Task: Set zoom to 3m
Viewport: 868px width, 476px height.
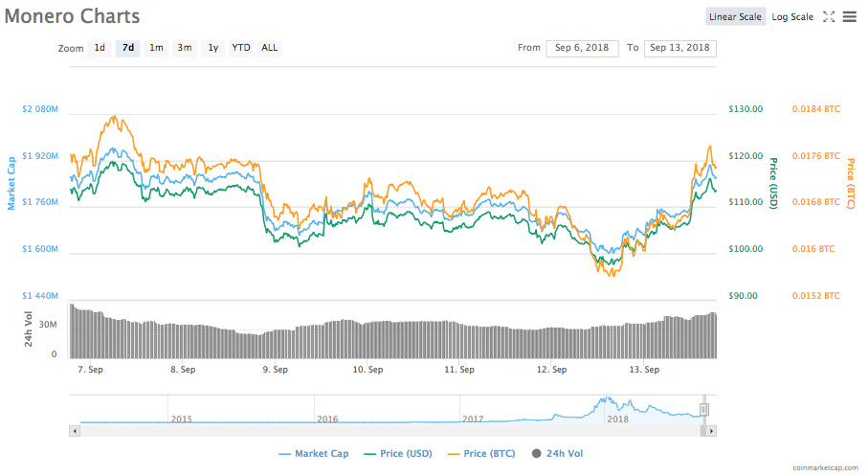Action: (x=185, y=48)
